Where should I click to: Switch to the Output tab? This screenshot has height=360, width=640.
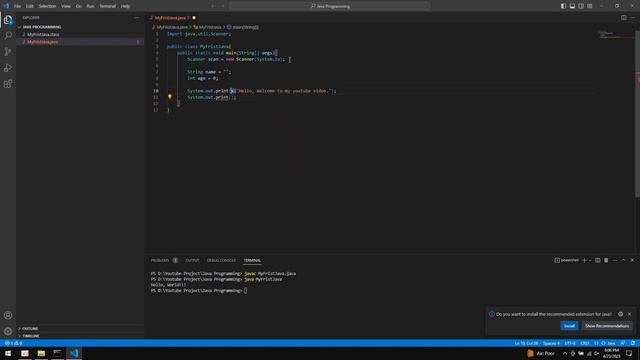(x=192, y=260)
